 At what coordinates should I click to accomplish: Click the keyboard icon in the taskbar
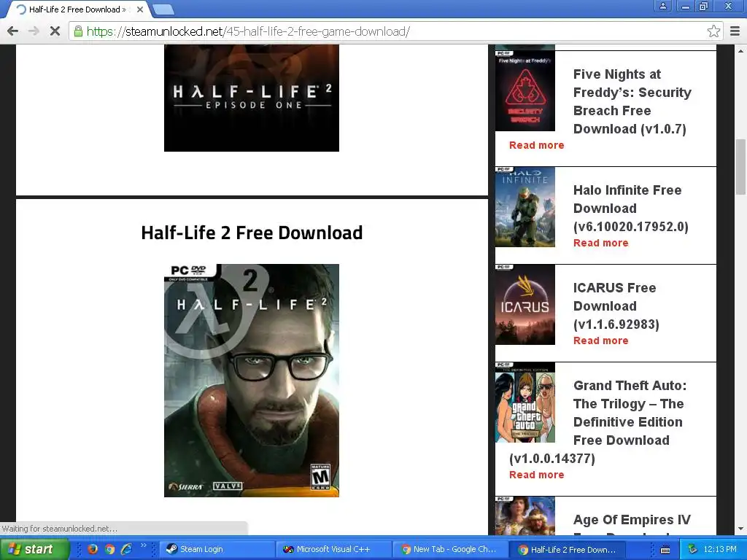pos(665,550)
